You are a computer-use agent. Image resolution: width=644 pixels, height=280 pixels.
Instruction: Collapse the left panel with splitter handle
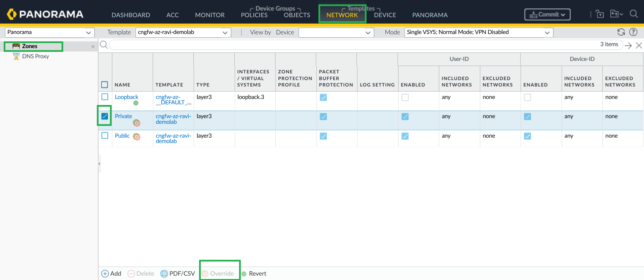pos(99,164)
